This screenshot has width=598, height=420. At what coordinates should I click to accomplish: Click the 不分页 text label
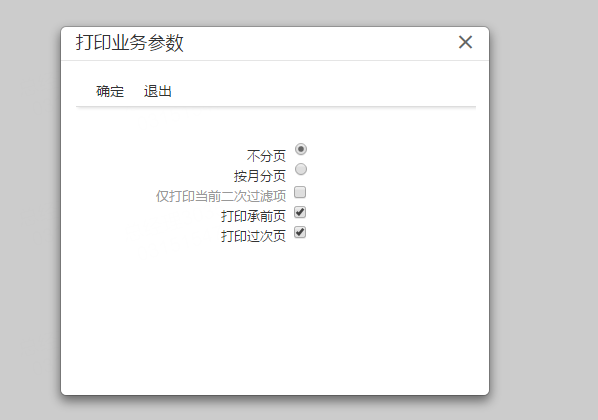(266, 156)
